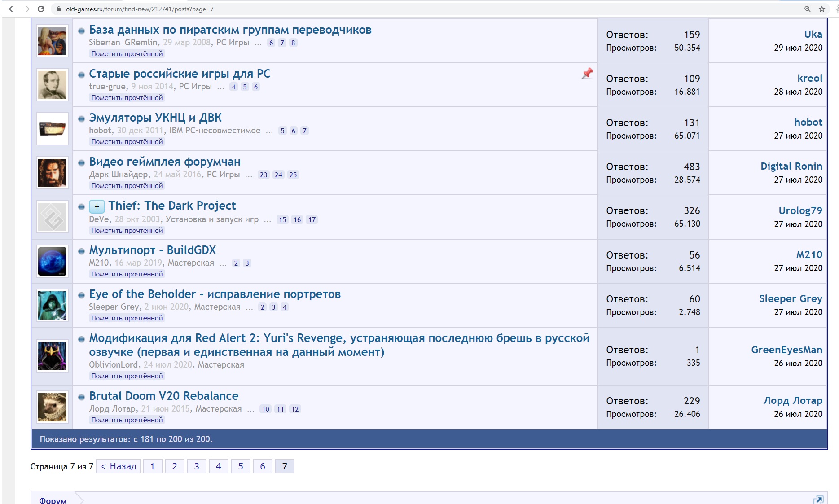
Task: Open last poster Digital Ronin's profile
Action: tap(791, 167)
